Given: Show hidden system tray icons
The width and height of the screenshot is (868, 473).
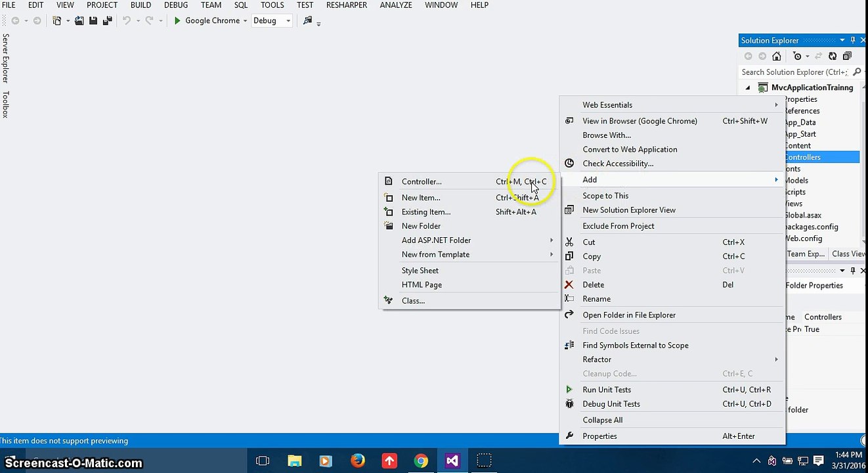Looking at the screenshot, I should pyautogui.click(x=756, y=461).
